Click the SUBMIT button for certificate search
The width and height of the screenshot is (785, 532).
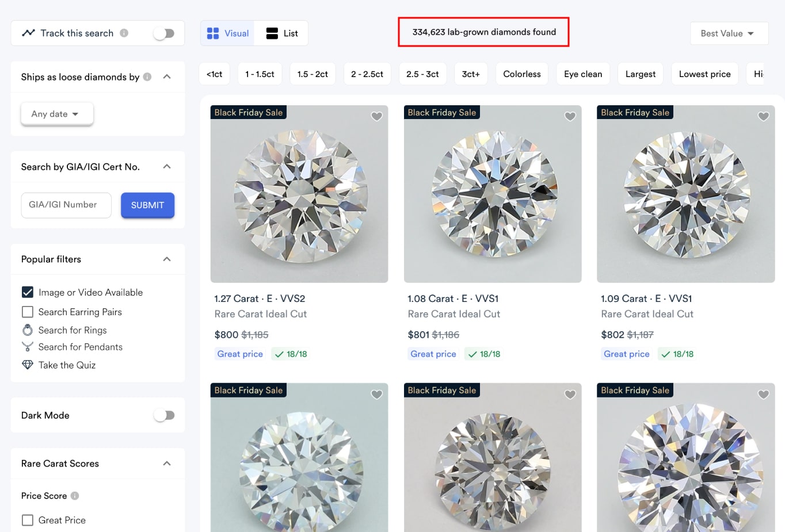point(147,205)
